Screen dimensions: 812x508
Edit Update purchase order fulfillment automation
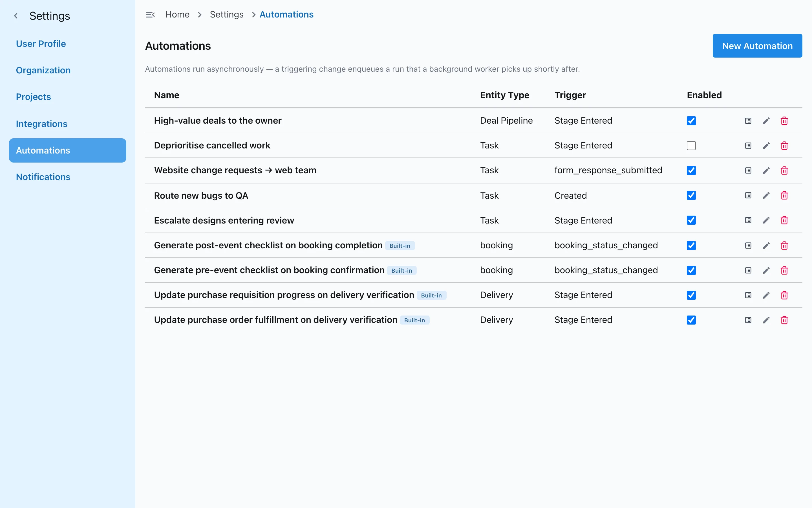[766, 320]
